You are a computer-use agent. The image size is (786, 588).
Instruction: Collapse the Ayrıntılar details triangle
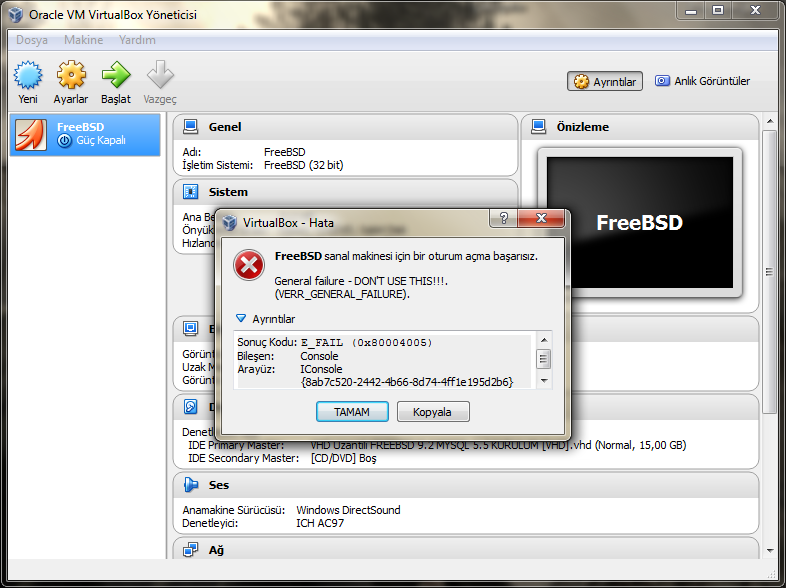[x=241, y=318]
